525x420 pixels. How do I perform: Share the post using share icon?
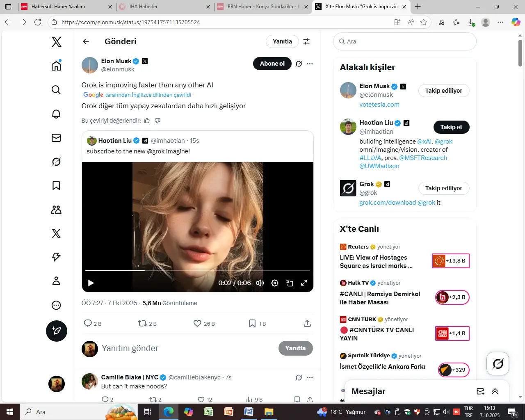pos(307,324)
